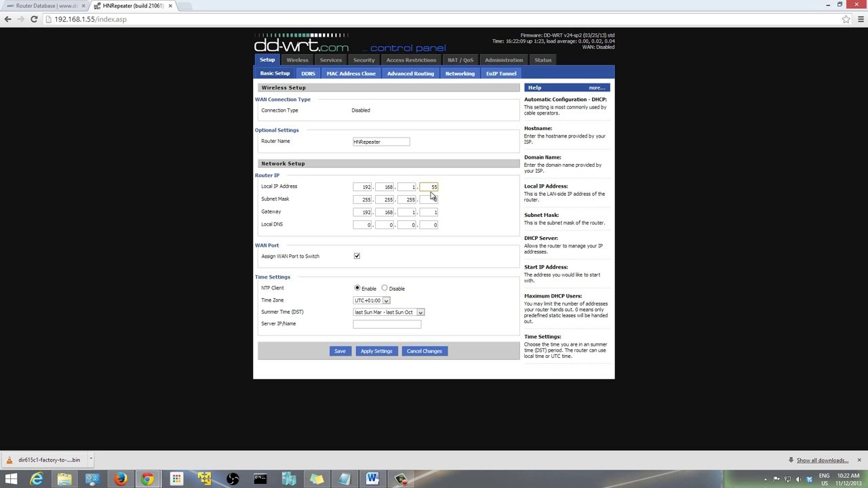868x488 pixels.
Task: Open the OBS icon in taskbar
Action: point(233,479)
